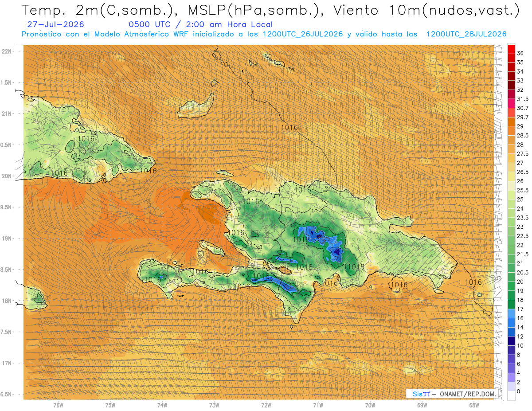The height and width of the screenshot is (411, 532).
Task: Select the color band between legend values 29 and 29.7
Action: tap(511, 121)
